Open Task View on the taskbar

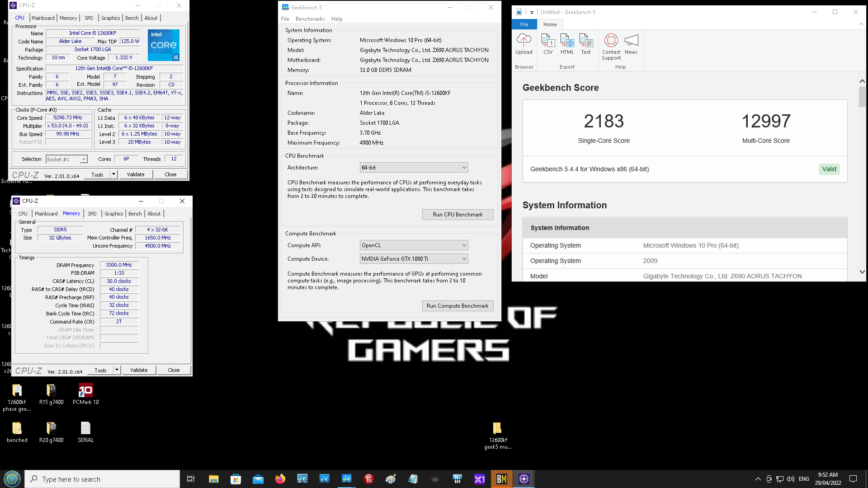[x=191, y=479]
